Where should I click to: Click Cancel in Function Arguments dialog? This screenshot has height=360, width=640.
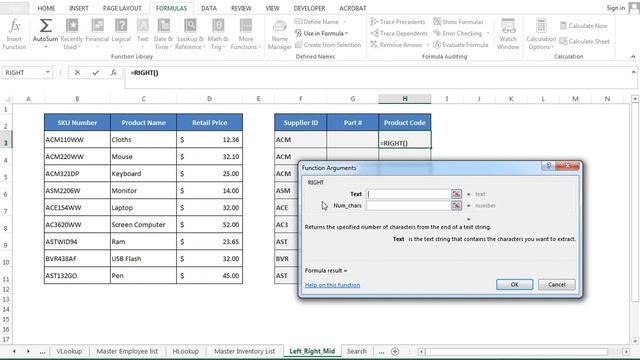click(557, 284)
